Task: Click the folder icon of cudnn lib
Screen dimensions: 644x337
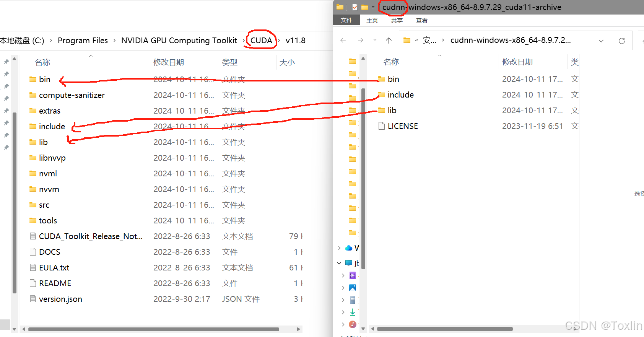Action: tap(382, 110)
